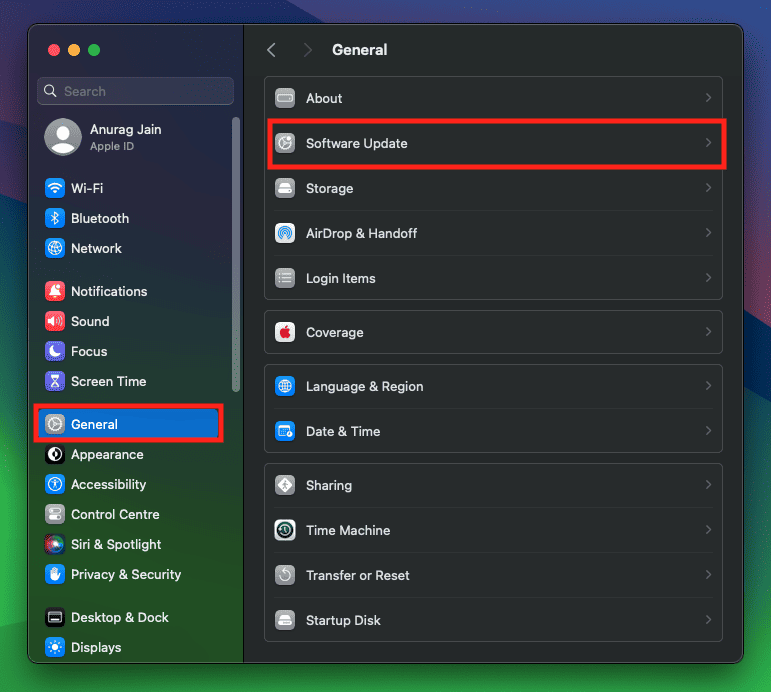Click the Sharing icon

pos(285,485)
